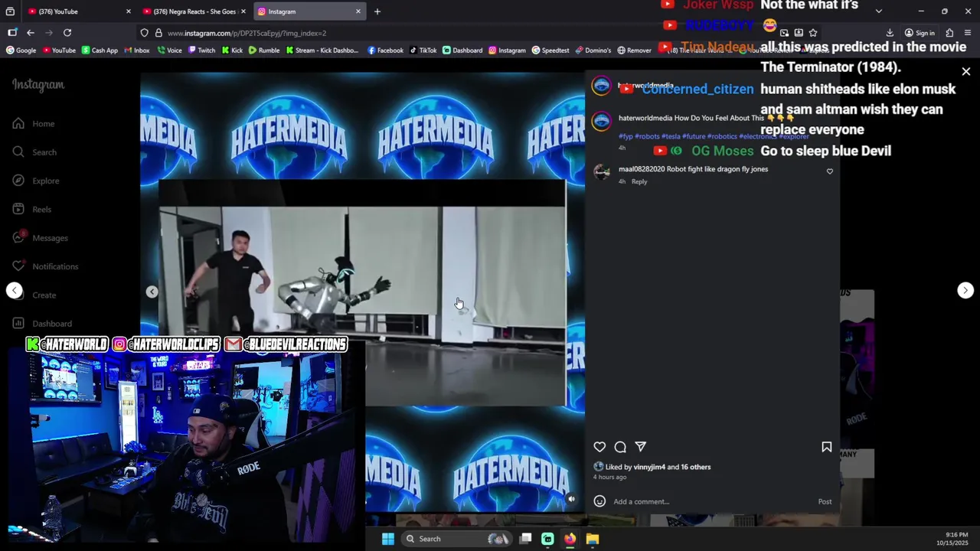Open Instagram Home from sidebar

pos(34,124)
